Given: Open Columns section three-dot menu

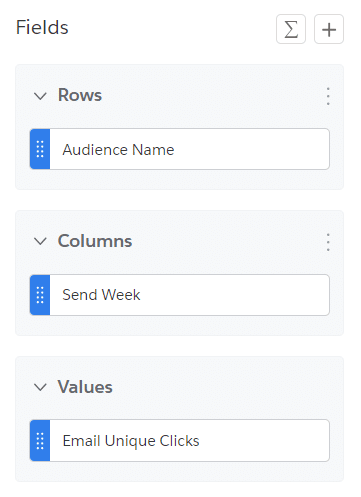Looking at the screenshot, I should pos(328,242).
